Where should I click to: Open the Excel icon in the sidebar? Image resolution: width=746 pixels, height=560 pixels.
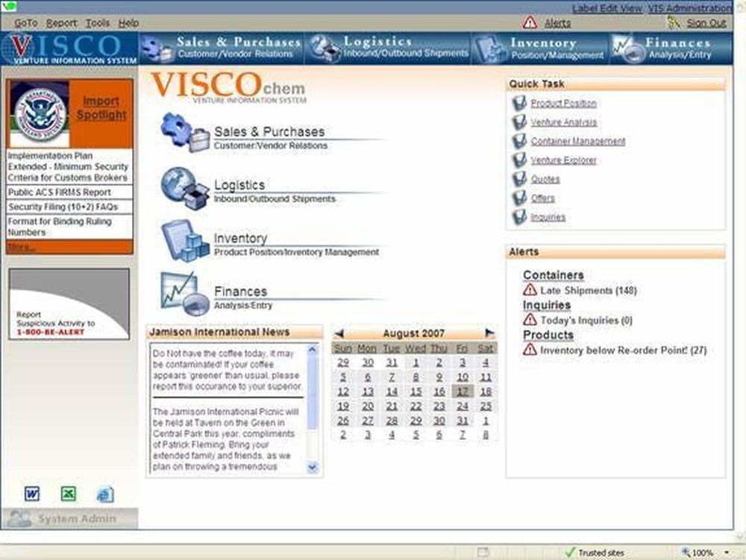68,494
